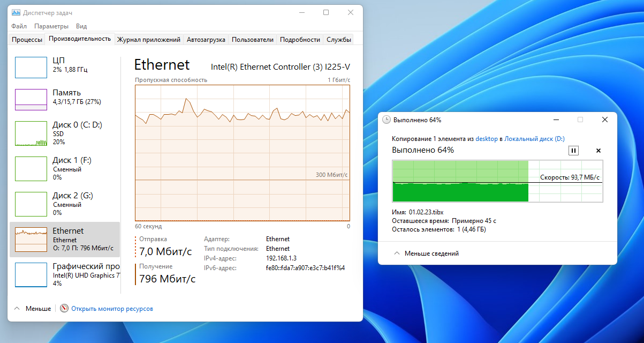The image size is (644, 343).
Task: Pause the file copy operation
Action: pyautogui.click(x=573, y=151)
